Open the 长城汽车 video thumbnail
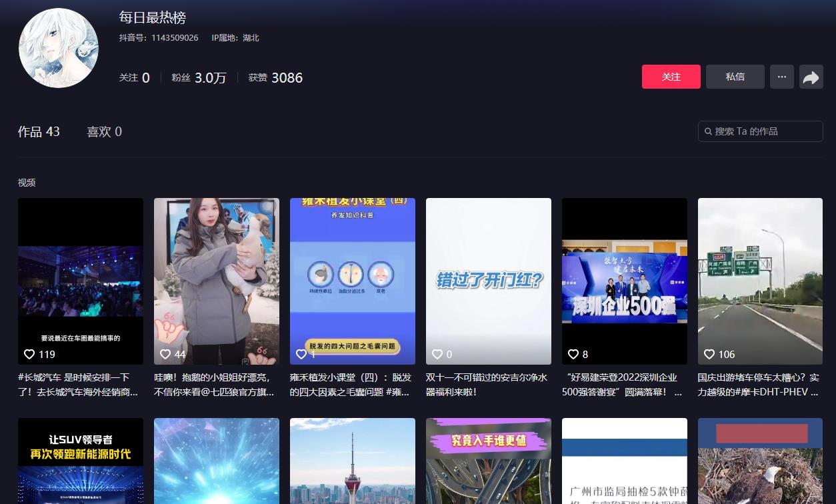This screenshot has height=504, width=836. 81,281
